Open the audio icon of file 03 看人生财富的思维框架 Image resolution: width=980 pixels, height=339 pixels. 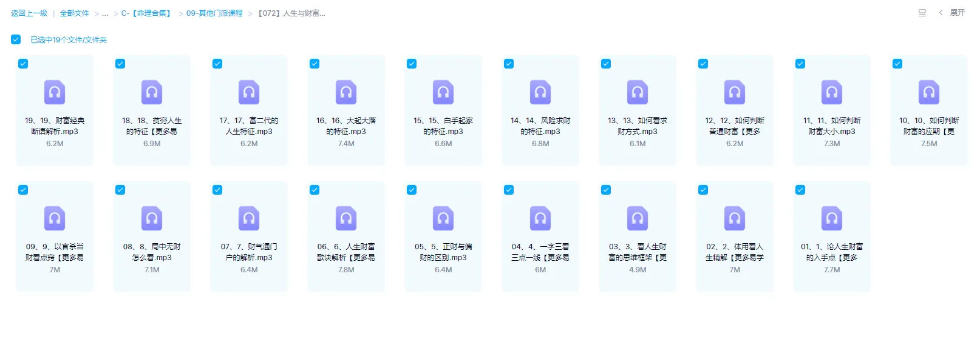pyautogui.click(x=638, y=218)
